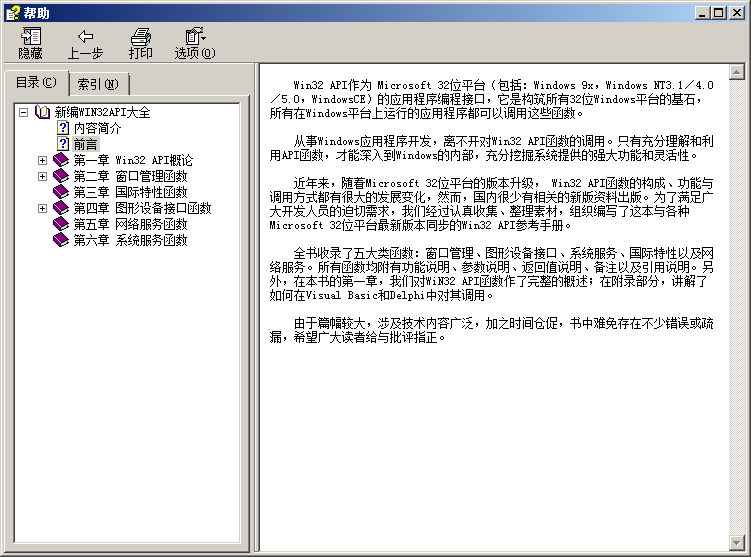Open 第四章 图形设备接口函数

(142, 208)
